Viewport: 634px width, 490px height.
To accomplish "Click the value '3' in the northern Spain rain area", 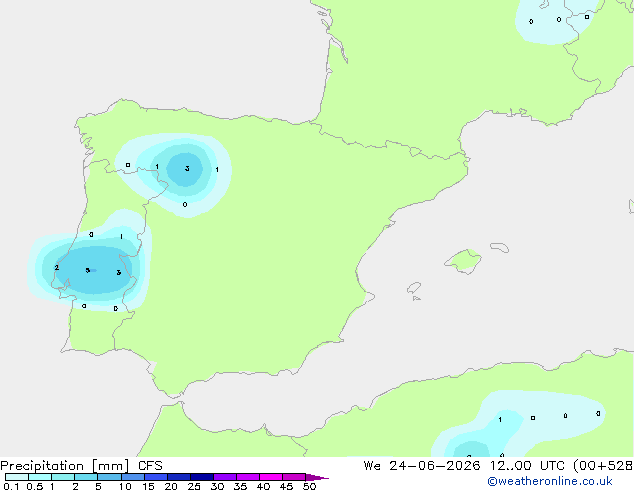I will [187, 169].
